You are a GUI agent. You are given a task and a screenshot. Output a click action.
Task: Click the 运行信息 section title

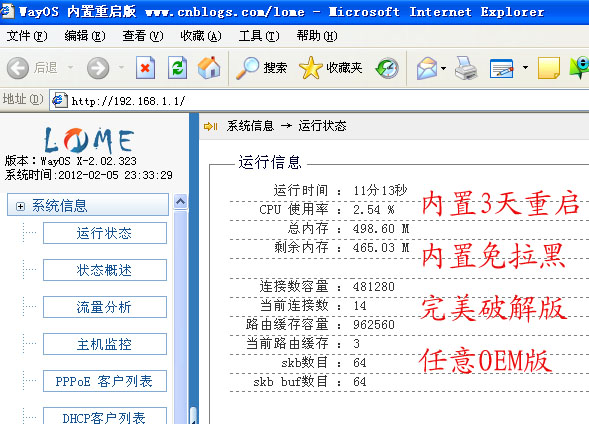270,163
